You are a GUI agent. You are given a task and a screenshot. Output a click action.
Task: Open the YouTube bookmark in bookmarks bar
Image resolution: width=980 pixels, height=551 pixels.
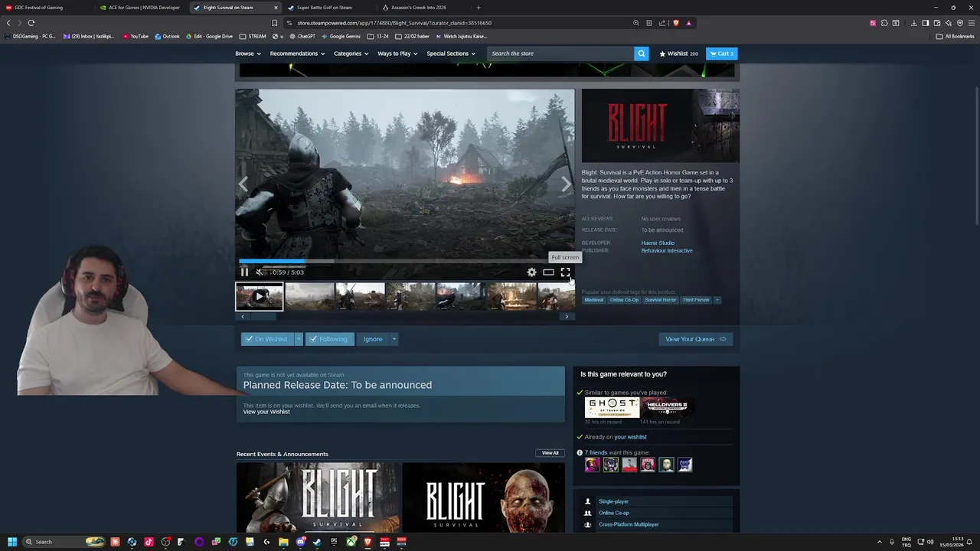136,36
